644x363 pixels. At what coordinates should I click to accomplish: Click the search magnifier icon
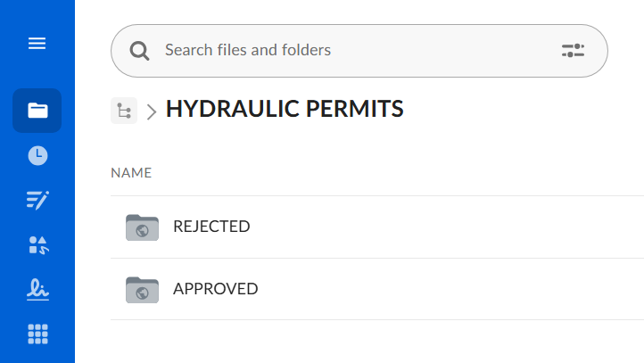click(140, 51)
